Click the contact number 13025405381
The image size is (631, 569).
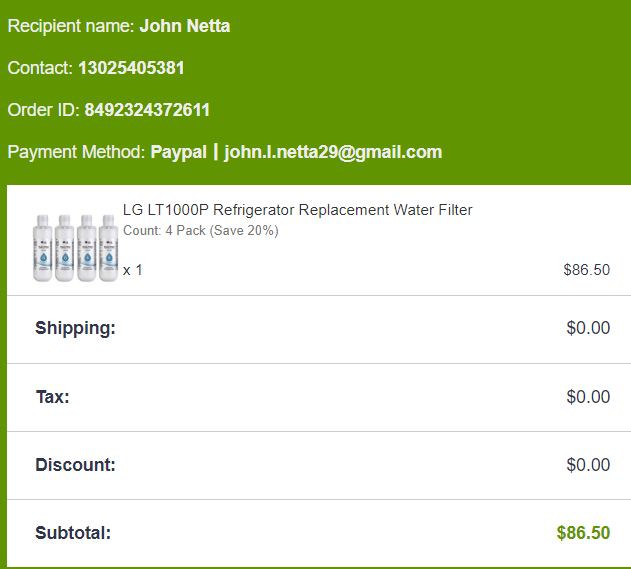pos(131,68)
